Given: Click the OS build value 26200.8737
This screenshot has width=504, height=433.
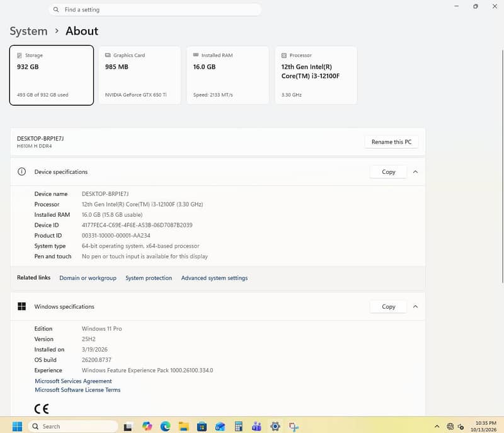Looking at the screenshot, I should coord(96,360).
